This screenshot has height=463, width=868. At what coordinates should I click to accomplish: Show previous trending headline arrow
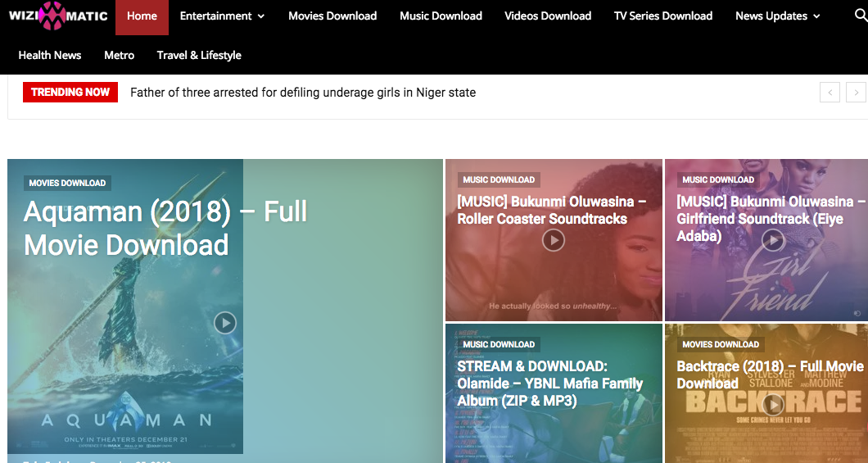[830, 93]
